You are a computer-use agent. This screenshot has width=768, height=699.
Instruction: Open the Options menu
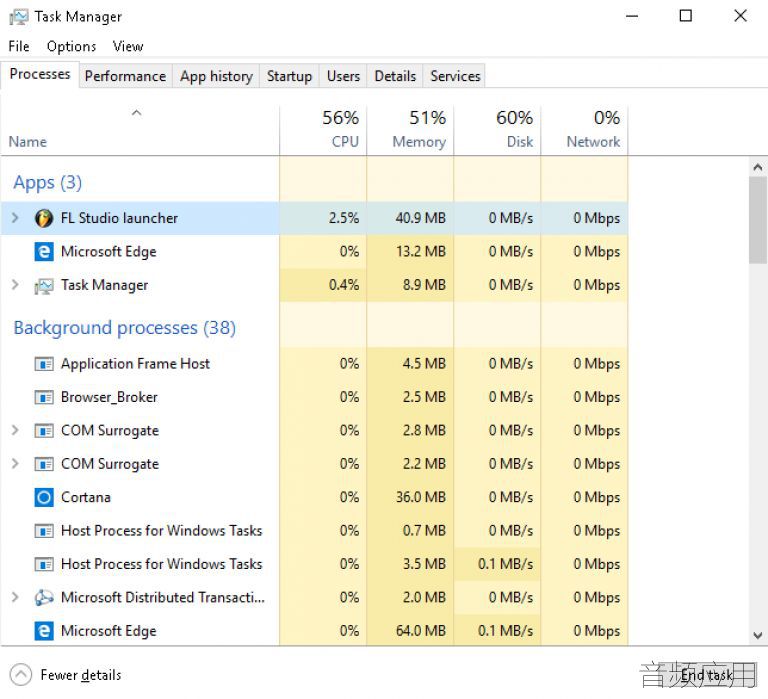(x=72, y=47)
